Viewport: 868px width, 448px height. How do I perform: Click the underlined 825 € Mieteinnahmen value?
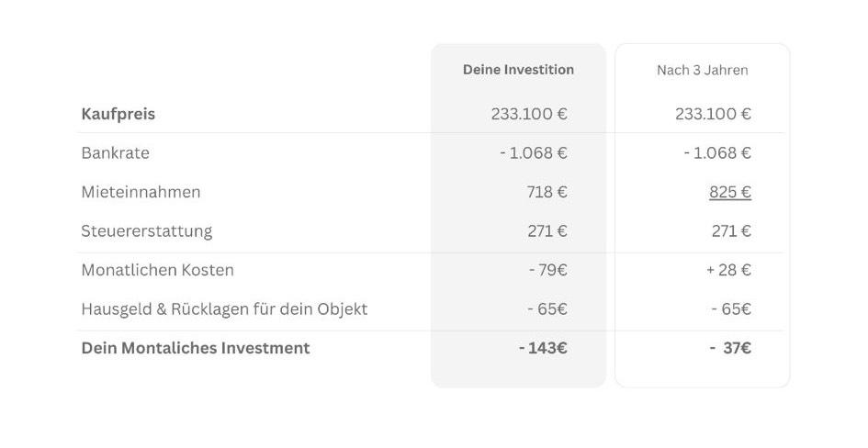729,192
